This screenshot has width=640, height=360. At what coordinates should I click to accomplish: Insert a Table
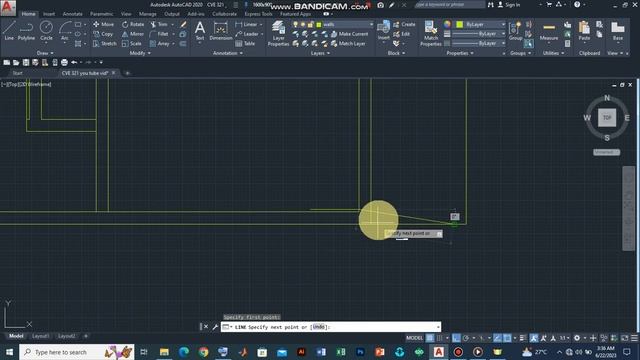(x=245, y=43)
